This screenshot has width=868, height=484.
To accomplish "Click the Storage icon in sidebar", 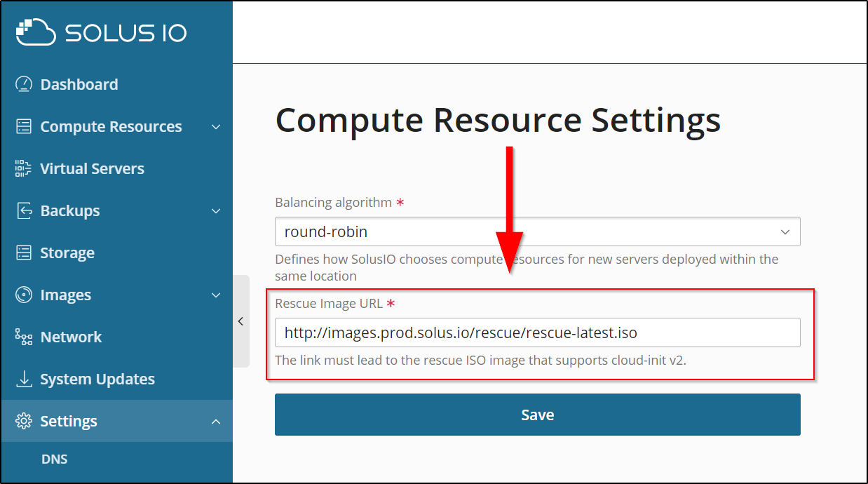I will pyautogui.click(x=24, y=253).
